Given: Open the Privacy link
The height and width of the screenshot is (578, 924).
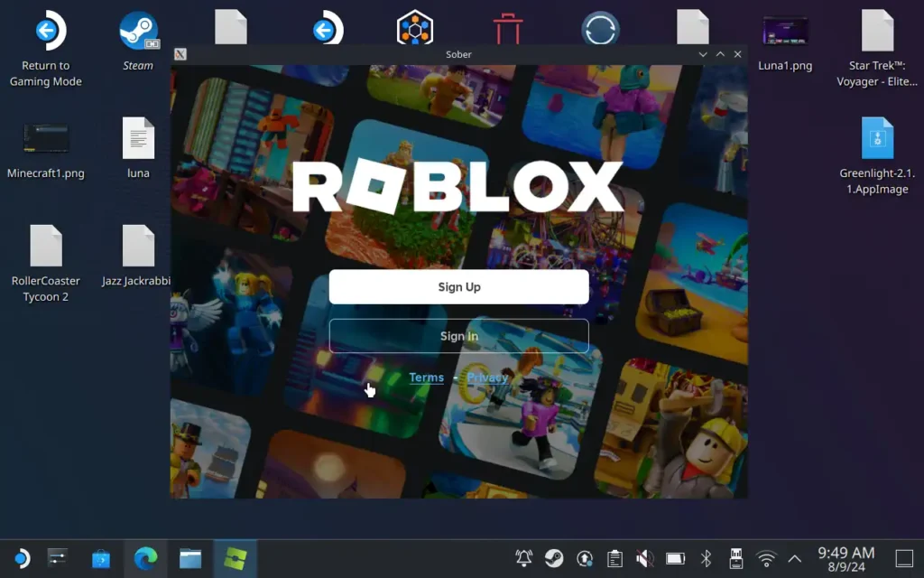Looking at the screenshot, I should [x=487, y=378].
